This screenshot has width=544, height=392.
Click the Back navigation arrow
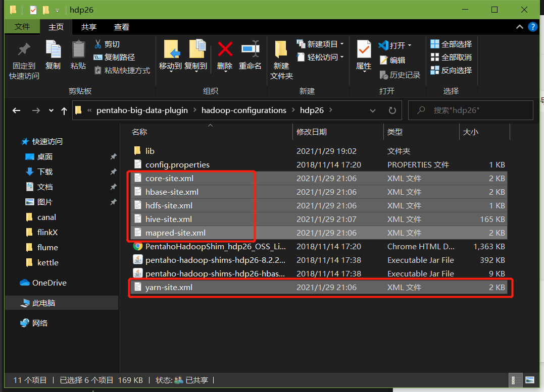16,110
